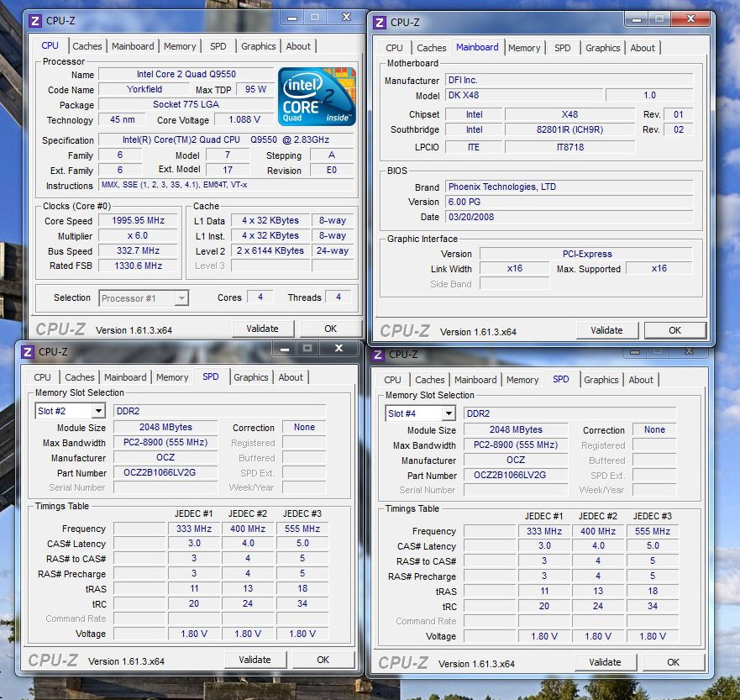The image size is (740, 700).
Task: Go to the About tab in the Slot #4 window
Action: pos(641,380)
